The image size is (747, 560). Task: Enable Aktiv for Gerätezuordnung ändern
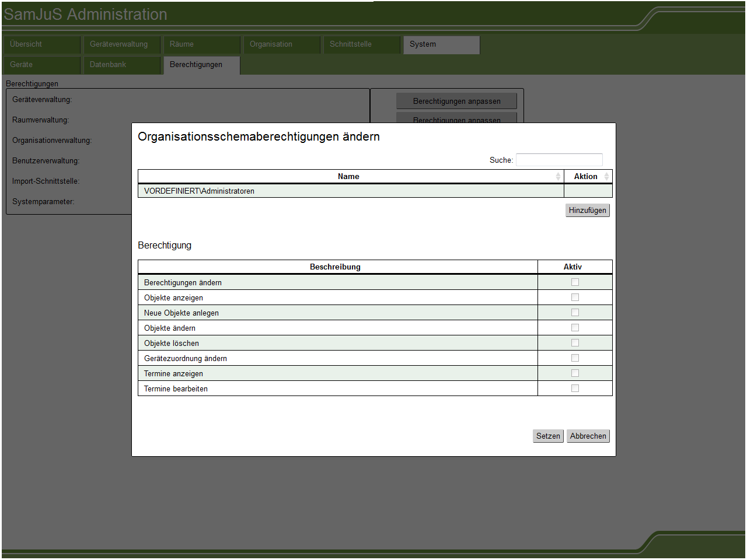(x=575, y=358)
